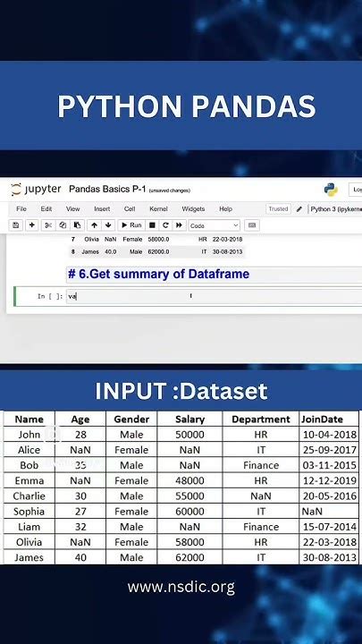
Task: Click into the code cell containing 'va'
Action: pos(214,296)
